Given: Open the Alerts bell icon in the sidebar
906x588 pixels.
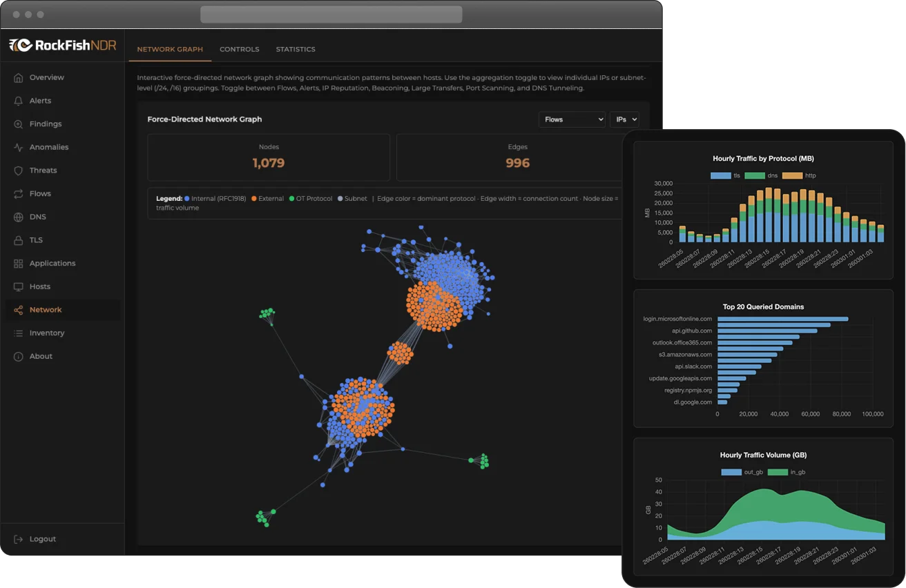Looking at the screenshot, I should click(19, 100).
